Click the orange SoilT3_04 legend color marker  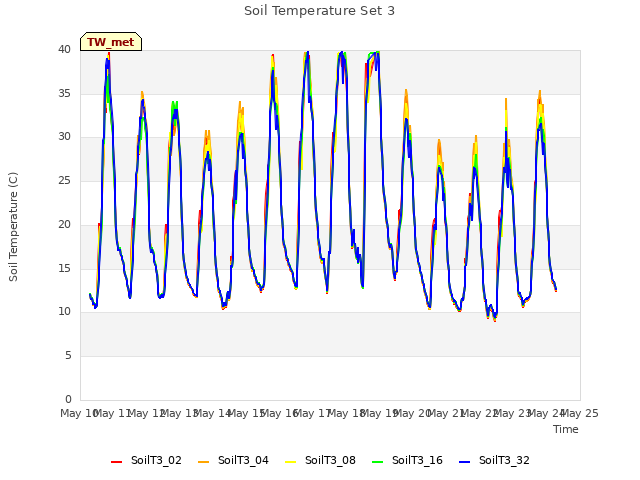pos(203,462)
